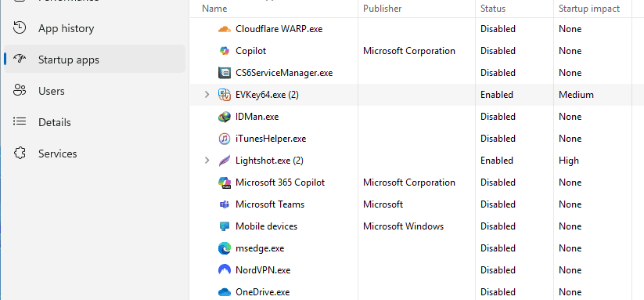The width and height of the screenshot is (644, 300).
Task: Expand the EVKey64.exe (2) group
Action: 207,95
